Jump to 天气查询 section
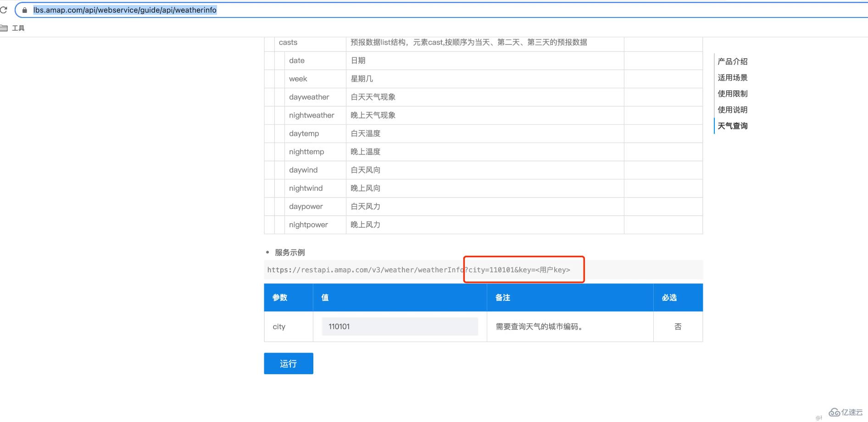The width and height of the screenshot is (868, 422). [x=733, y=126]
